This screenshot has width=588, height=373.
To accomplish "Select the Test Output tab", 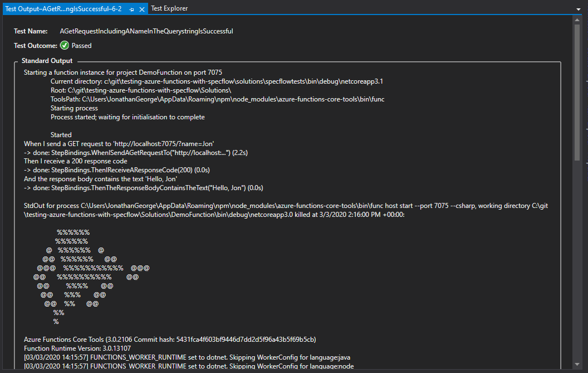I will click(x=61, y=8).
